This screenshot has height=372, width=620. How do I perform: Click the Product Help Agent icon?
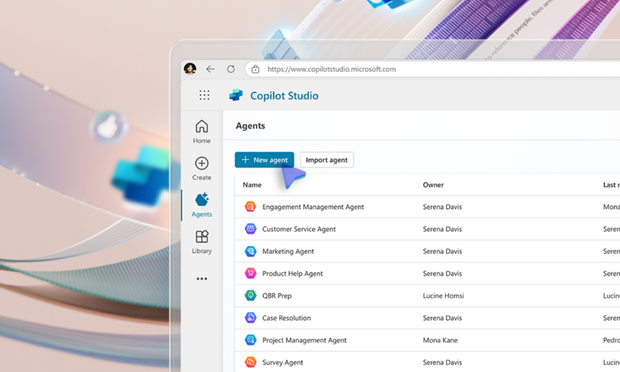point(250,273)
